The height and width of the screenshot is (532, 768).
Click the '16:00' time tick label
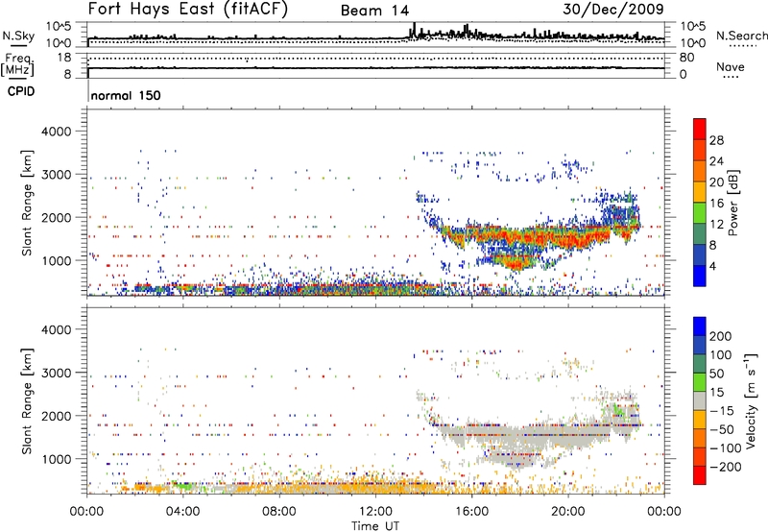[471, 512]
